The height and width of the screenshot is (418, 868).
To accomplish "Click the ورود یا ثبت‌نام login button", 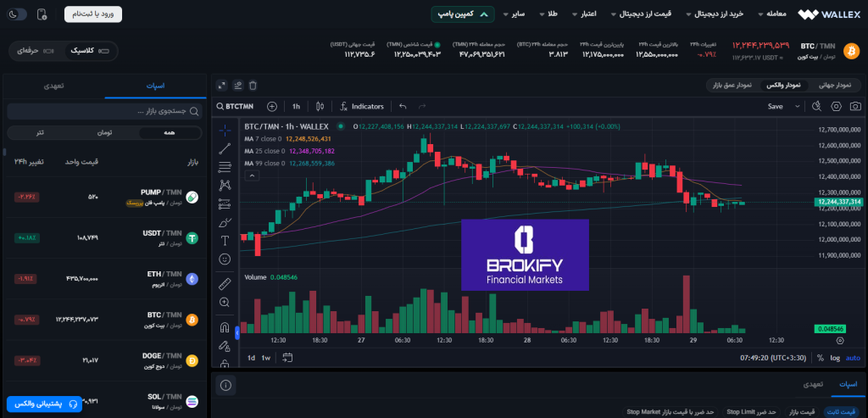I will 92,14.
